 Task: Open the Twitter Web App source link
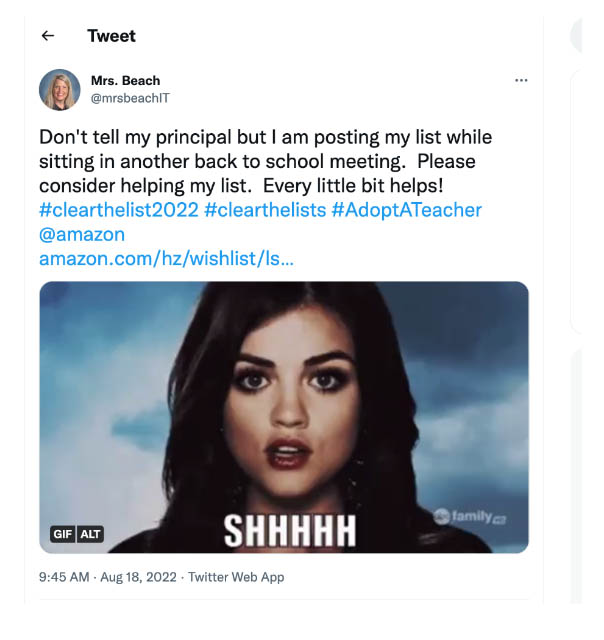237,577
